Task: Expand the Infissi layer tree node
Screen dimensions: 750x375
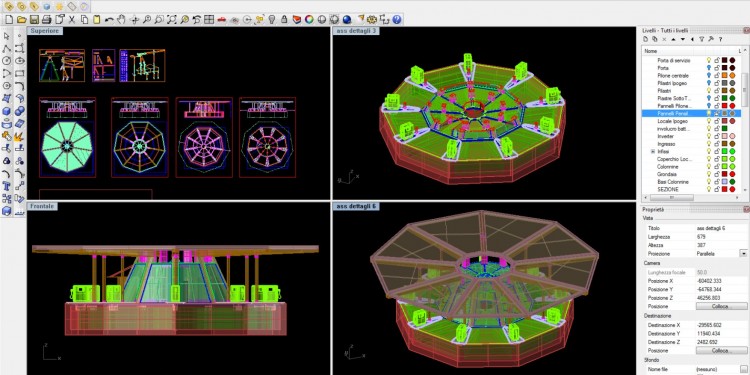Action: point(653,151)
